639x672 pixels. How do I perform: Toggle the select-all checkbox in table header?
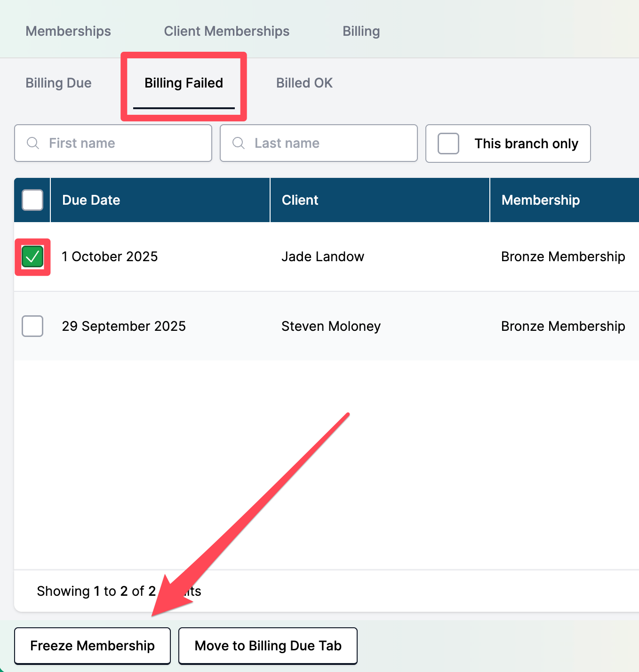[32, 200]
